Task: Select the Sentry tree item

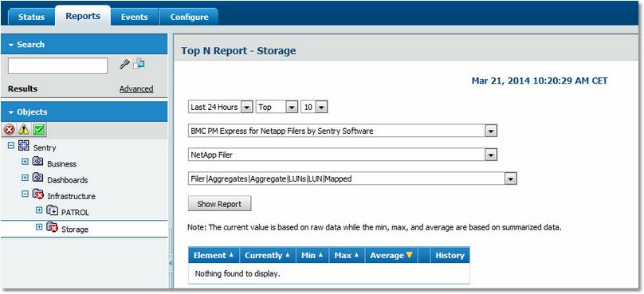Action: [45, 147]
